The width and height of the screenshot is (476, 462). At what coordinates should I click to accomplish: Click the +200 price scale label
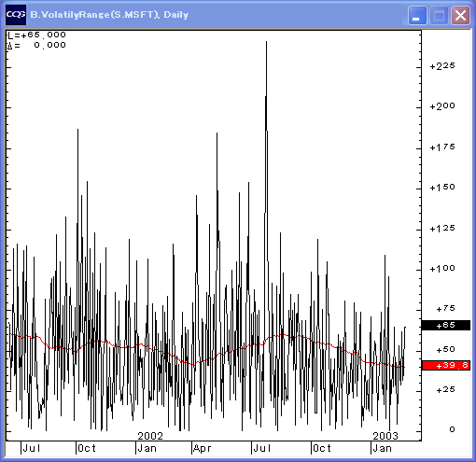442,106
